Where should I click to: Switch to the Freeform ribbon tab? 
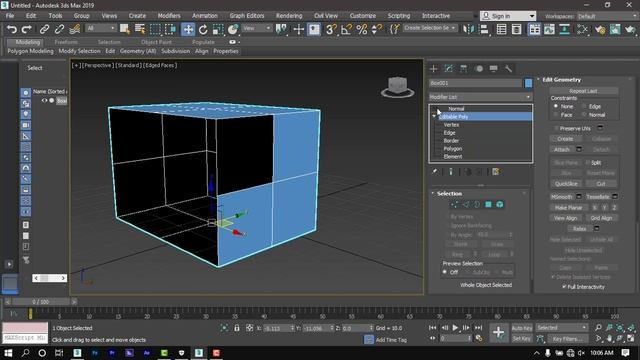(x=66, y=42)
